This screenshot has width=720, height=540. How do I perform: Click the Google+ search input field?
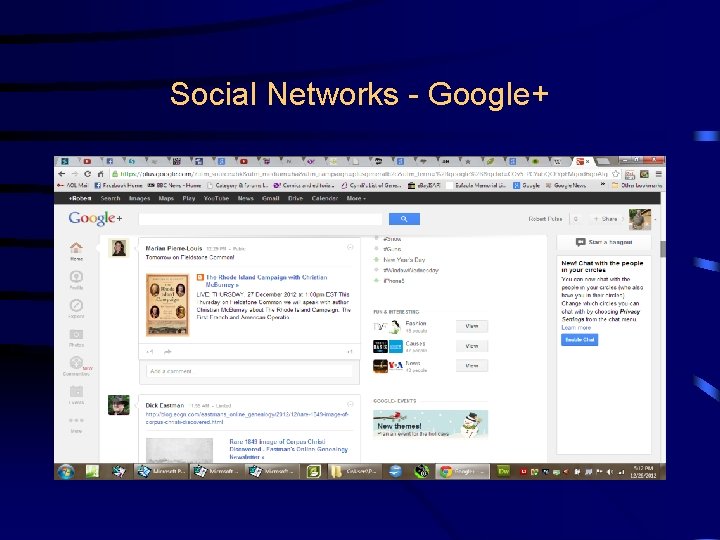[x=260, y=219]
